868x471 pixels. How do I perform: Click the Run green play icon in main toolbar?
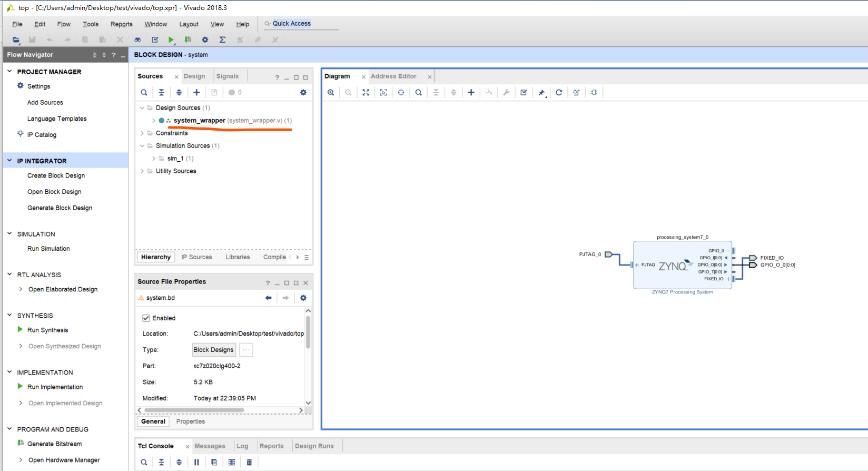pos(171,40)
